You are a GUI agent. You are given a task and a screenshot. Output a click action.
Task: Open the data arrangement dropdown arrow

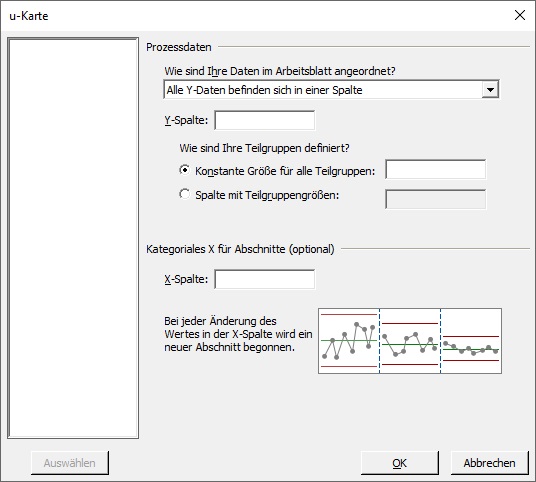490,90
